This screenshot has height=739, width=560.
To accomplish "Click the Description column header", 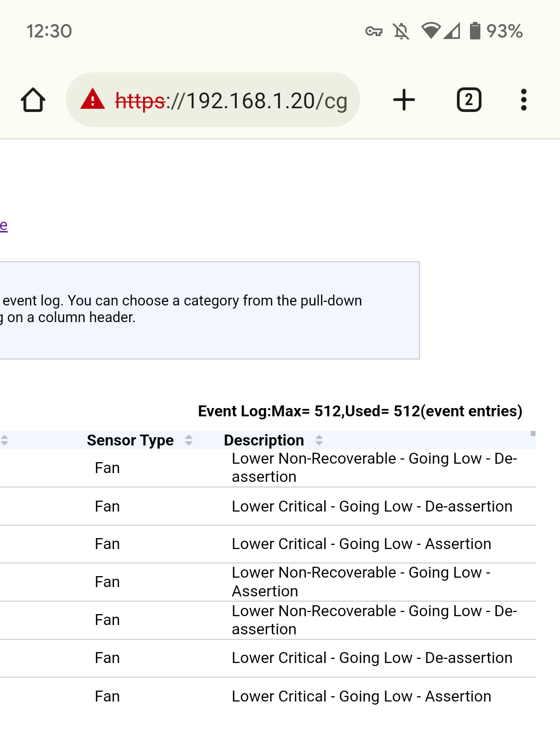I will [x=264, y=440].
